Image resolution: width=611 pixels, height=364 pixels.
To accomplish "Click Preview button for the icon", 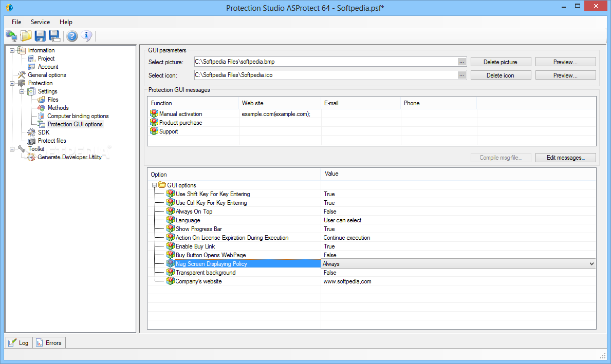I will point(565,75).
